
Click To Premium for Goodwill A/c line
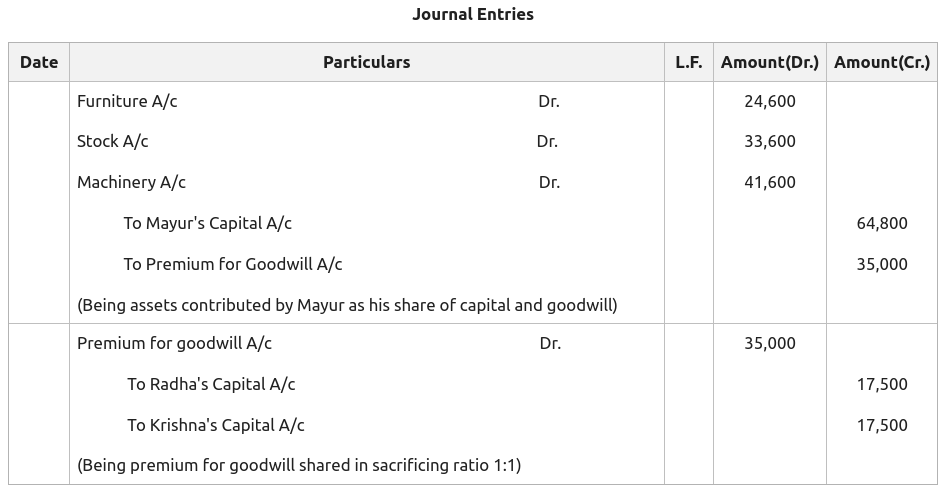point(233,265)
